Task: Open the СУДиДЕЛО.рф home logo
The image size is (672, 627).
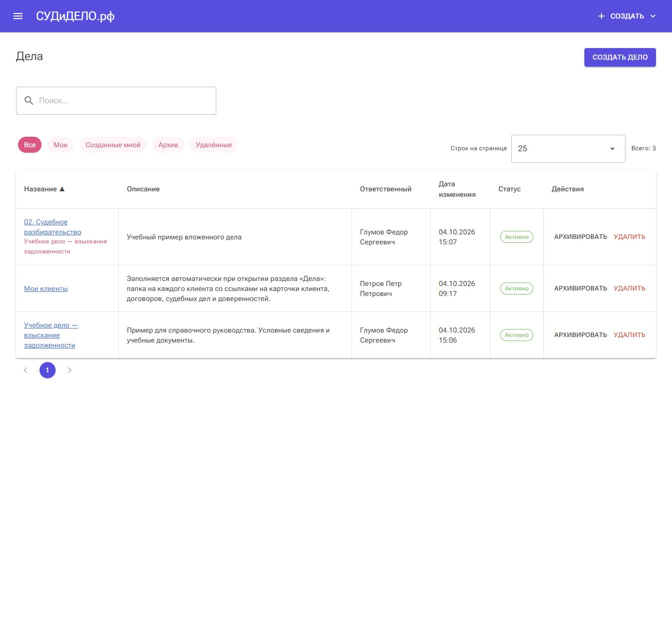Action: pyautogui.click(x=75, y=16)
